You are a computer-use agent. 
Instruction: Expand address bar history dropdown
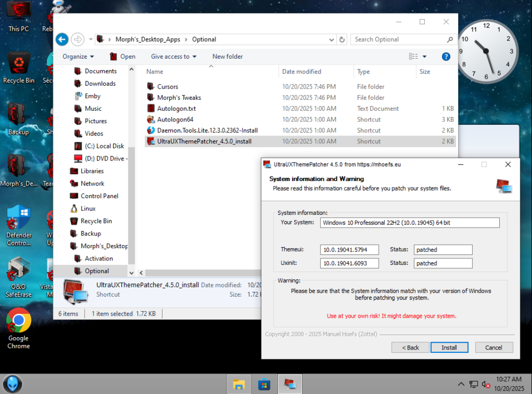coord(331,39)
